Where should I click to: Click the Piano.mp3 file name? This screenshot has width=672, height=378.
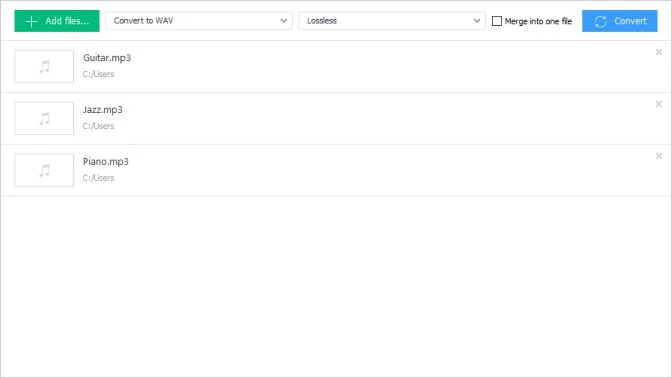105,162
